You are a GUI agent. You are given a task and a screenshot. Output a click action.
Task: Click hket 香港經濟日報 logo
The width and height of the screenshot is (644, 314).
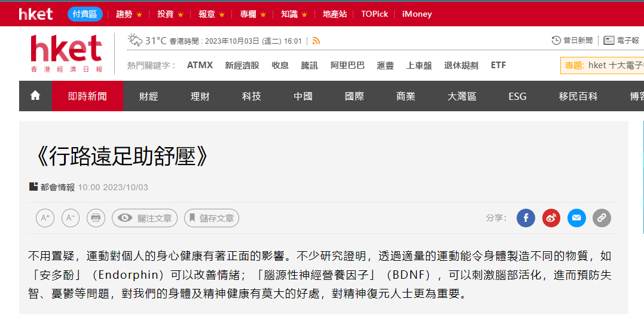tap(66, 53)
